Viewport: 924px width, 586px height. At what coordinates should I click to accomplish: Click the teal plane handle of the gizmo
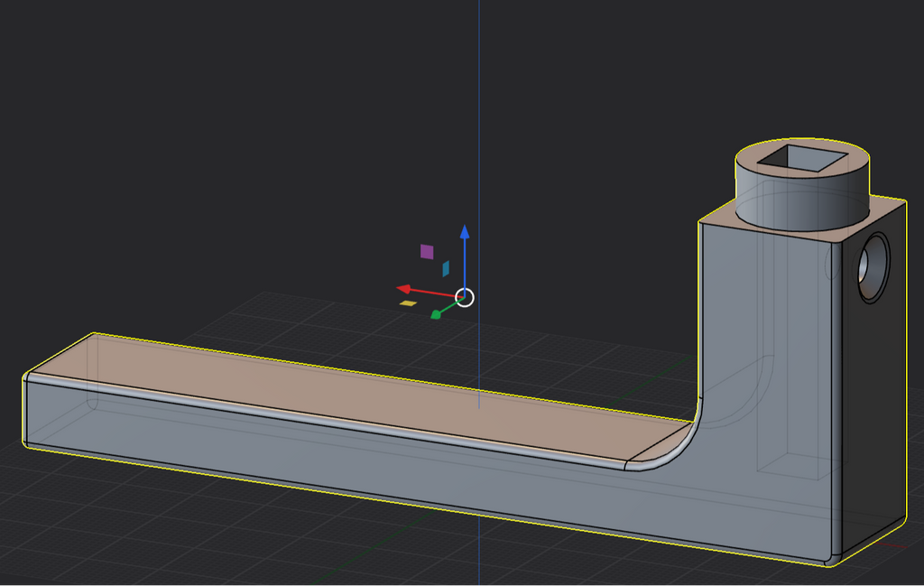[446, 269]
